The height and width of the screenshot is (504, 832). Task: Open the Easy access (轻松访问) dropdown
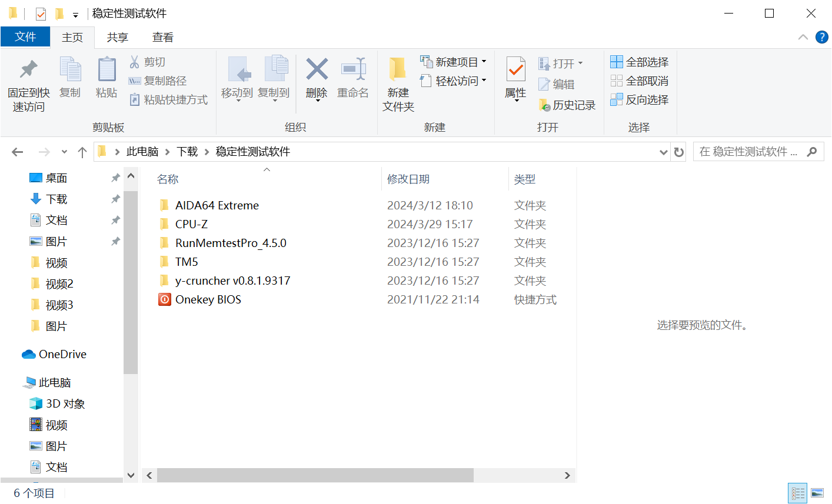pos(453,81)
